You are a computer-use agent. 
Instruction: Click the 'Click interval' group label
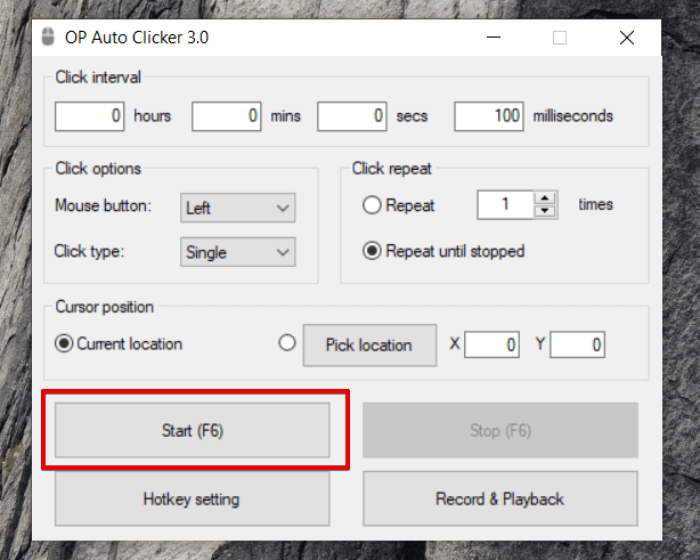click(98, 77)
